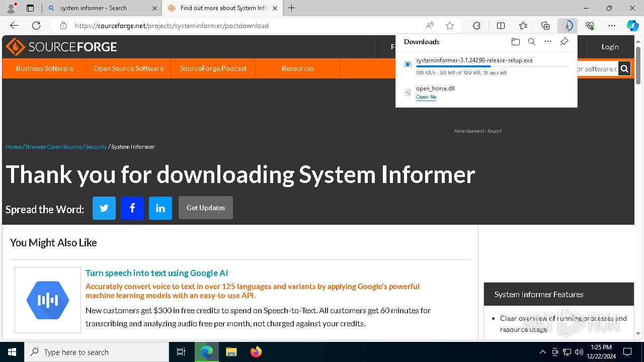Viewport: 644px width, 362px height.
Task: Close the System Informer SourceForge tab
Action: click(275, 8)
